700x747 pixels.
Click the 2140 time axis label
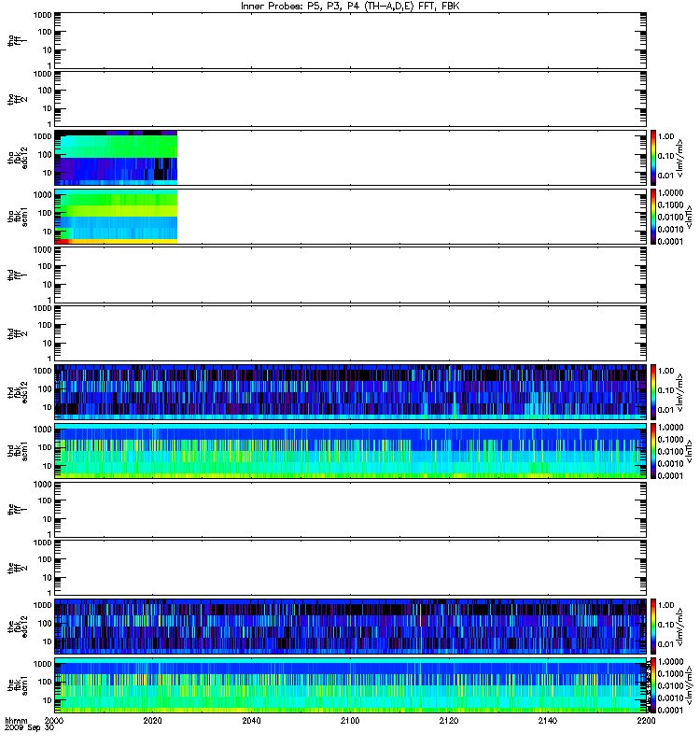pyautogui.click(x=548, y=720)
